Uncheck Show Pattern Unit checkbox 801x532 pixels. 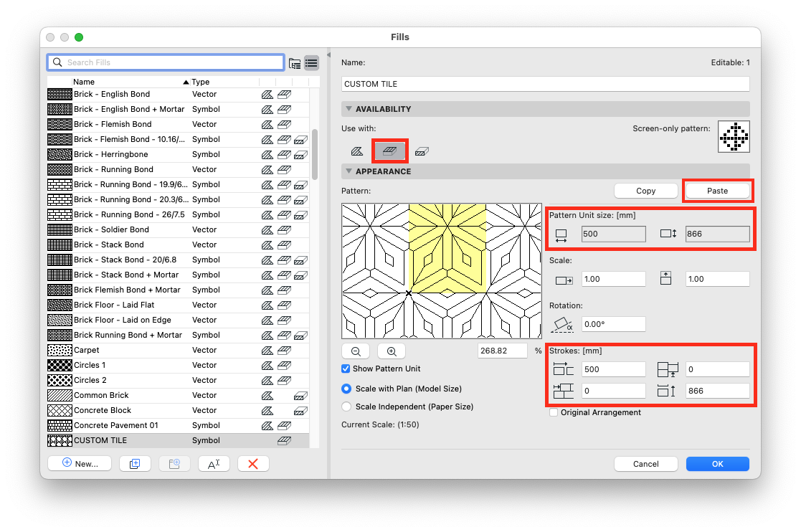click(x=346, y=369)
